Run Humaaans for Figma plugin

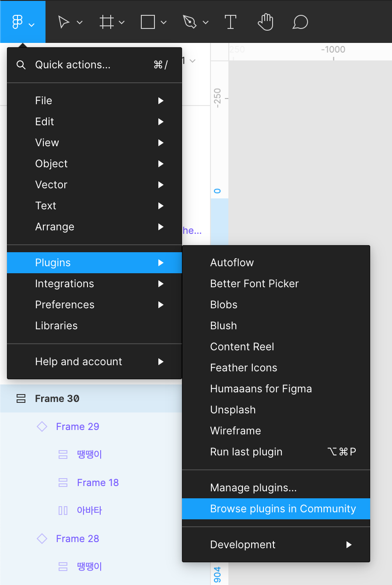pyautogui.click(x=276, y=389)
